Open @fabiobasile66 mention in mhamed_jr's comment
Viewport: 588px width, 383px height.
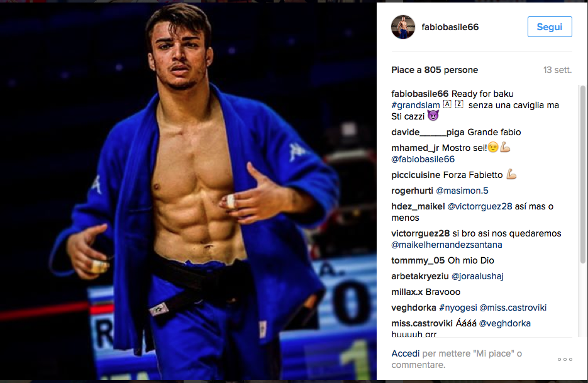pyautogui.click(x=423, y=159)
